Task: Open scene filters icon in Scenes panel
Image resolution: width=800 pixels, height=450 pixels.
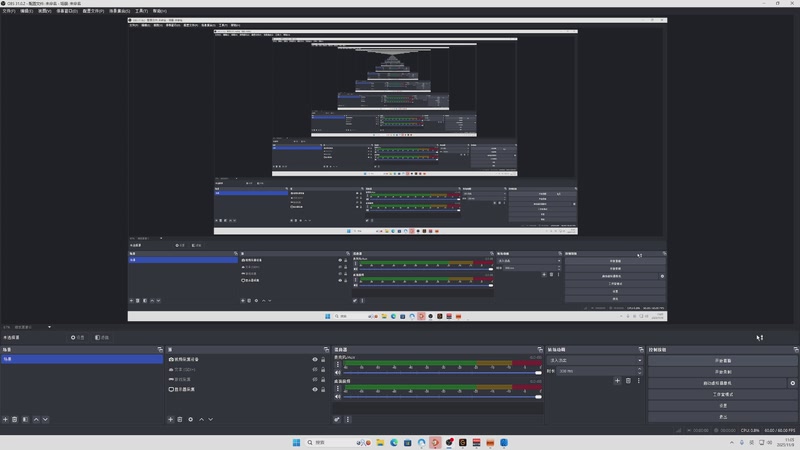Action: [x=25, y=419]
